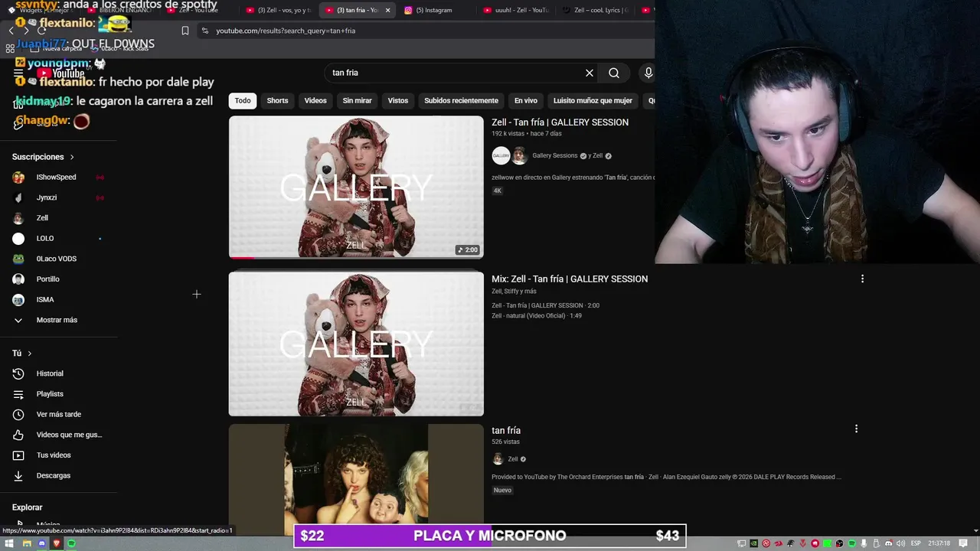This screenshot has height=551, width=980.
Task: Expand the Suscripciones section
Action: [x=43, y=157]
